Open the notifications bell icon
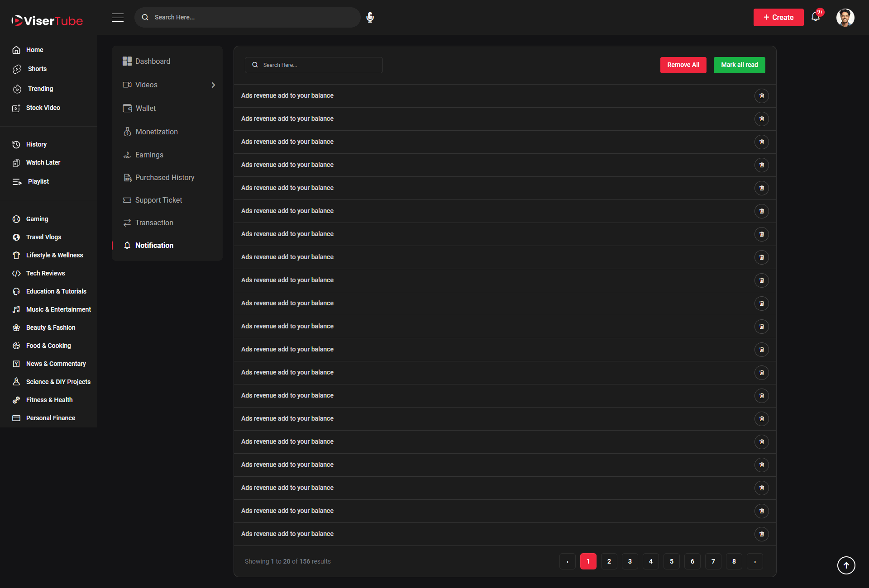Image resolution: width=869 pixels, height=588 pixels. 816,17
